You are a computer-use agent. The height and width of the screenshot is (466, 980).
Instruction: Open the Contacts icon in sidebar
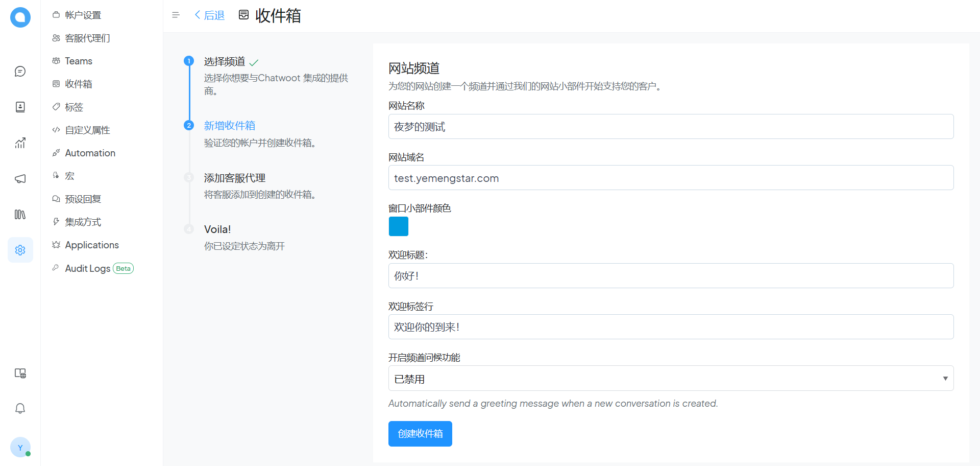point(20,107)
